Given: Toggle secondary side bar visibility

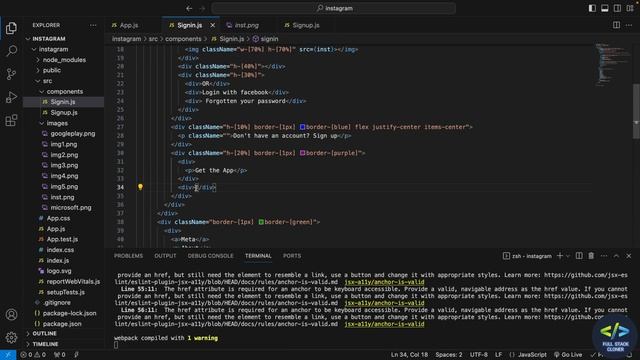Looking at the screenshot, I should (x=617, y=8).
